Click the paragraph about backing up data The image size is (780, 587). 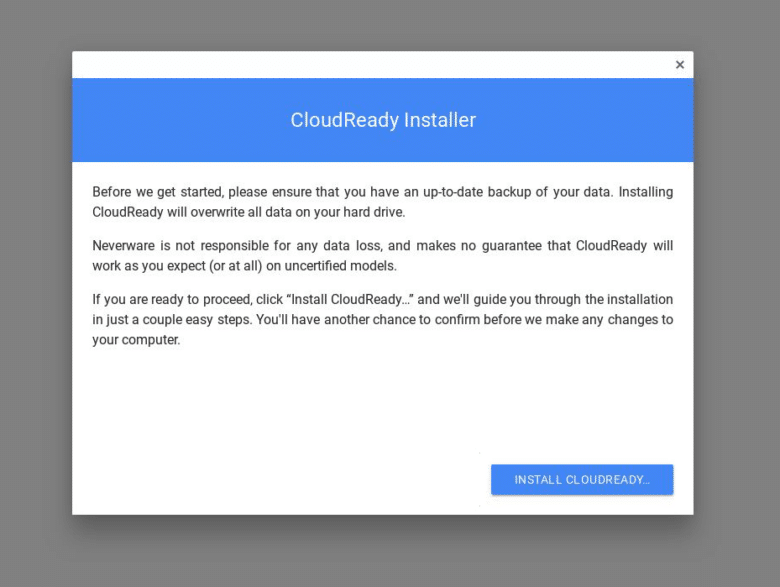click(382, 202)
